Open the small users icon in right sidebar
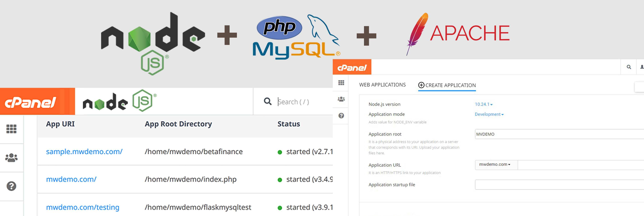 (x=341, y=99)
